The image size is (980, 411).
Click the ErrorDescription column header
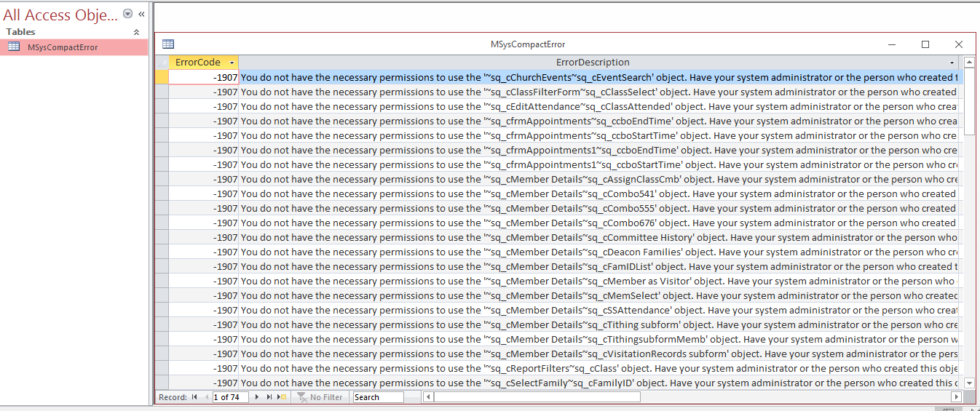coord(593,63)
